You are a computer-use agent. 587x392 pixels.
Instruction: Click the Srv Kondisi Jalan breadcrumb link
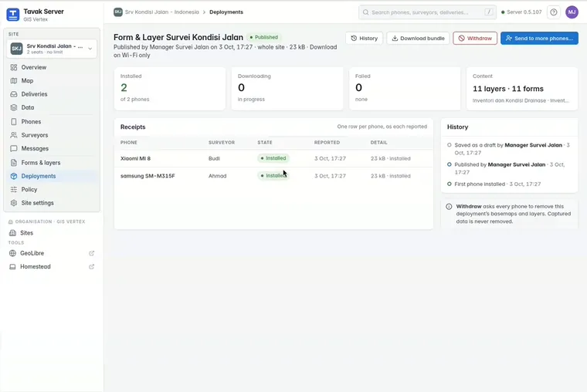[161, 12]
